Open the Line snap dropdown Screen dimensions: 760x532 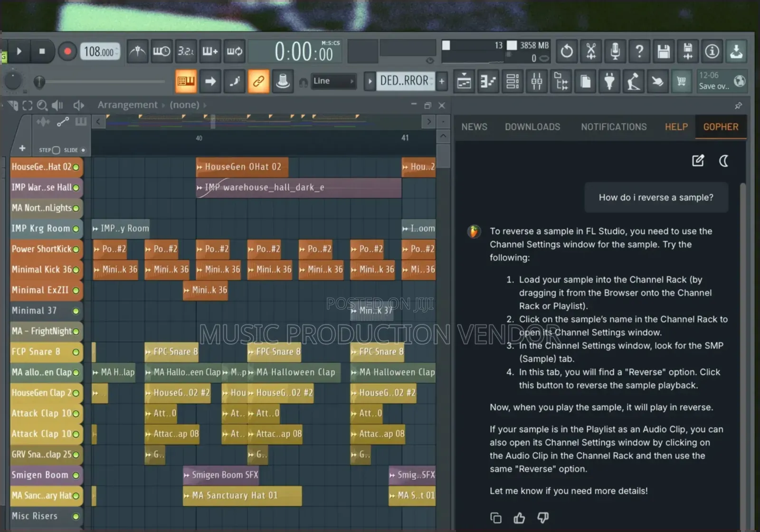333,81
